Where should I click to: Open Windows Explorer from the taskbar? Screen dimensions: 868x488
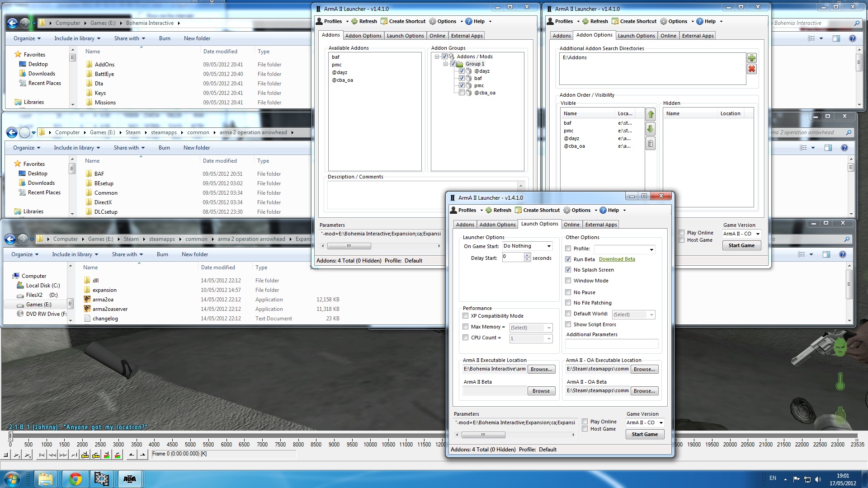[46, 479]
